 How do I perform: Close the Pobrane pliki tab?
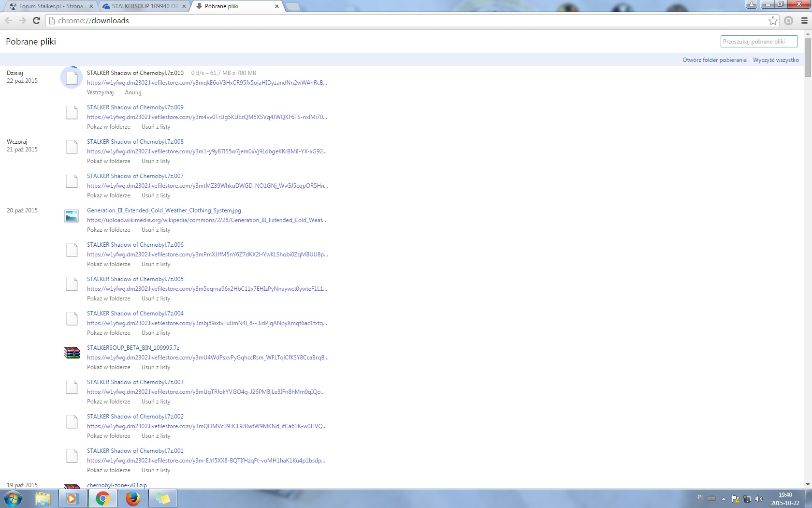[x=276, y=6]
